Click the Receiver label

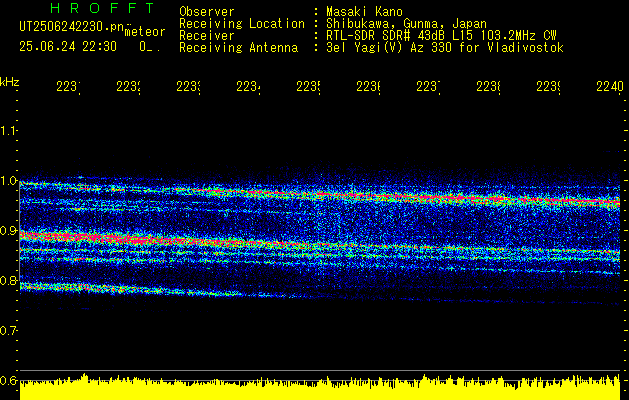pos(207,36)
